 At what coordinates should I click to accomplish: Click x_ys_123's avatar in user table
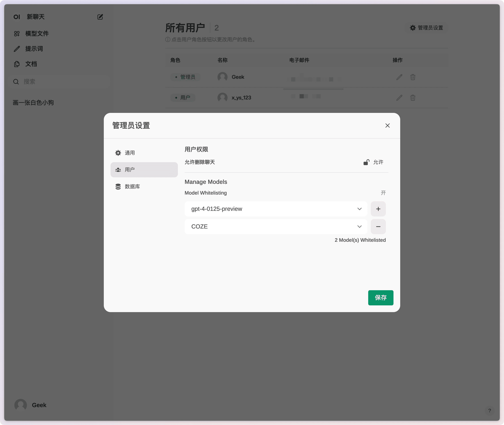pos(222,98)
